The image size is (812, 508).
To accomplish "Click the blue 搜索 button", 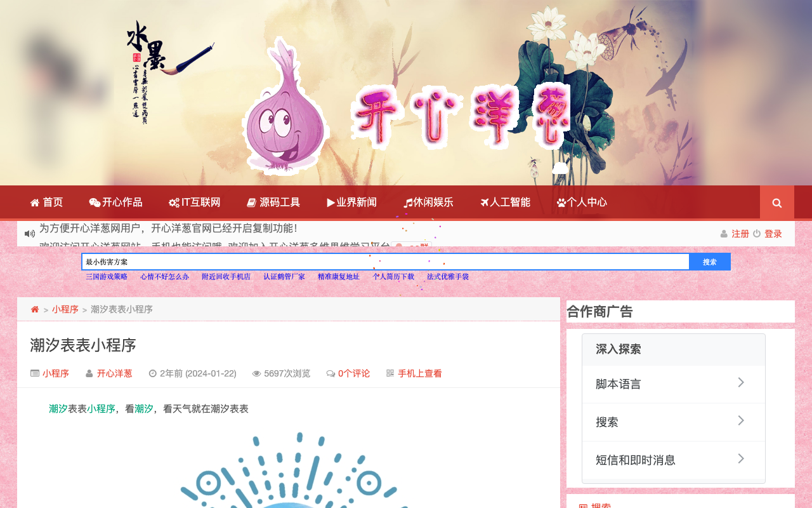I will [x=710, y=262].
